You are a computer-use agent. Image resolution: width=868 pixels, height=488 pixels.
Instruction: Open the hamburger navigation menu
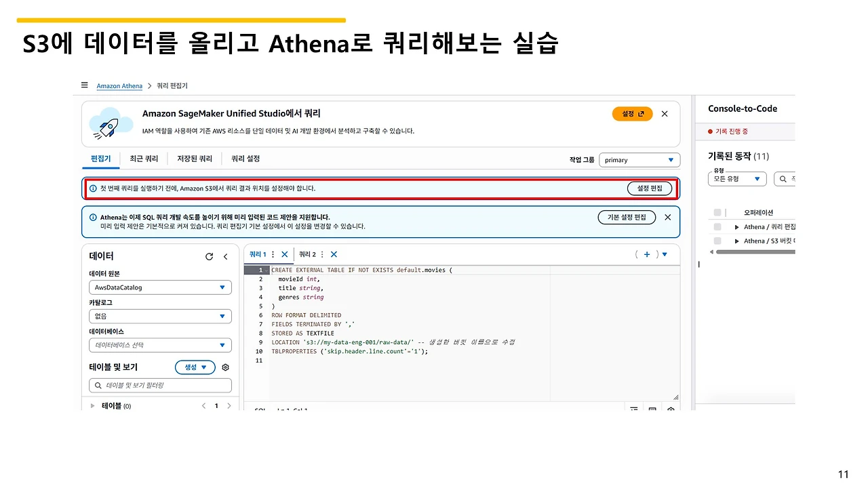(x=84, y=85)
